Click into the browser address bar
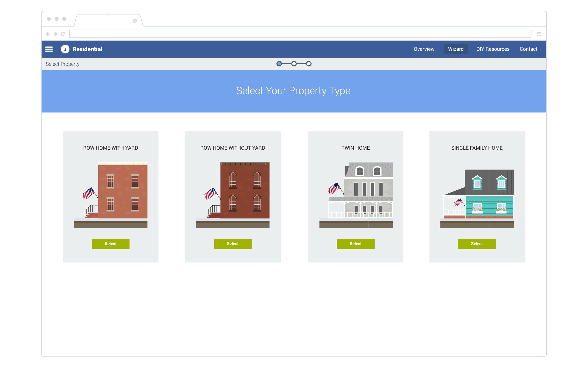588x368 pixels. click(300, 34)
